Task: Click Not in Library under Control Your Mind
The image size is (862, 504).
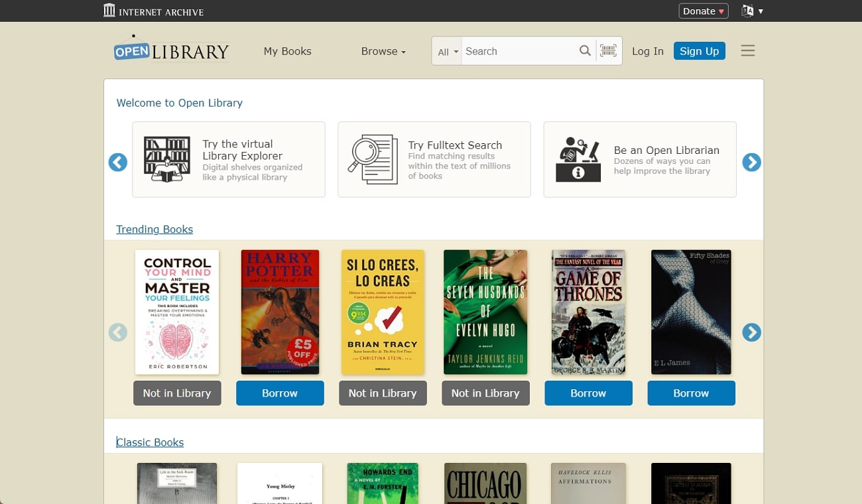Action: [x=177, y=393]
